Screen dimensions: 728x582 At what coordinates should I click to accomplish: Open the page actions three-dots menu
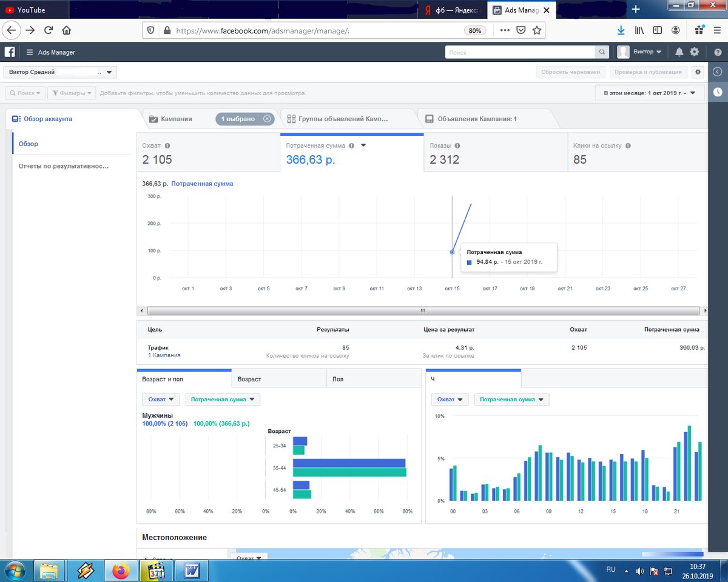(505, 30)
